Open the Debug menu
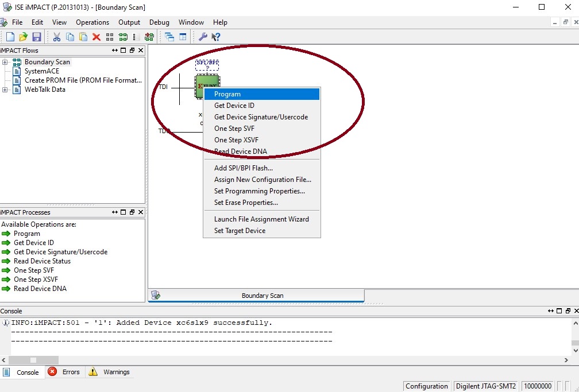Image resolution: width=579 pixels, height=392 pixels. [159, 22]
